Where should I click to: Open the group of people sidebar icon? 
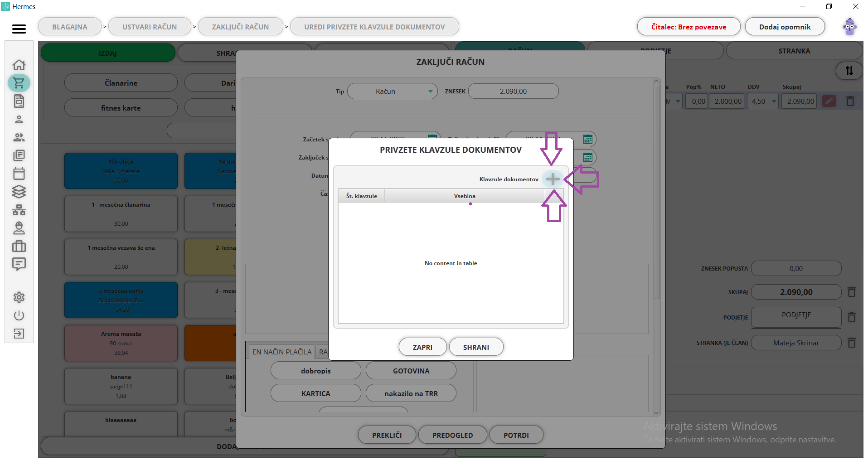[x=19, y=137]
